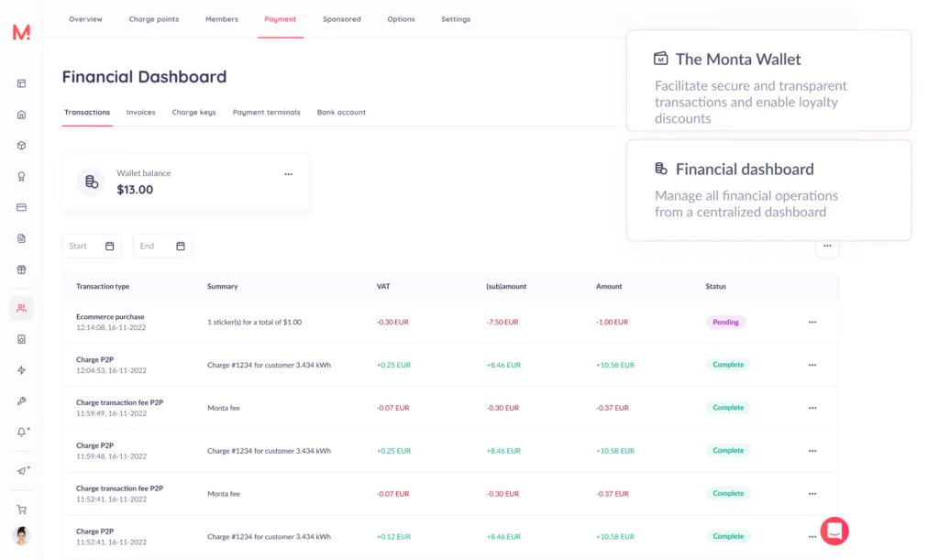Click the -1.00 EUR amount
The width and height of the screenshot is (939, 560).
pos(612,322)
